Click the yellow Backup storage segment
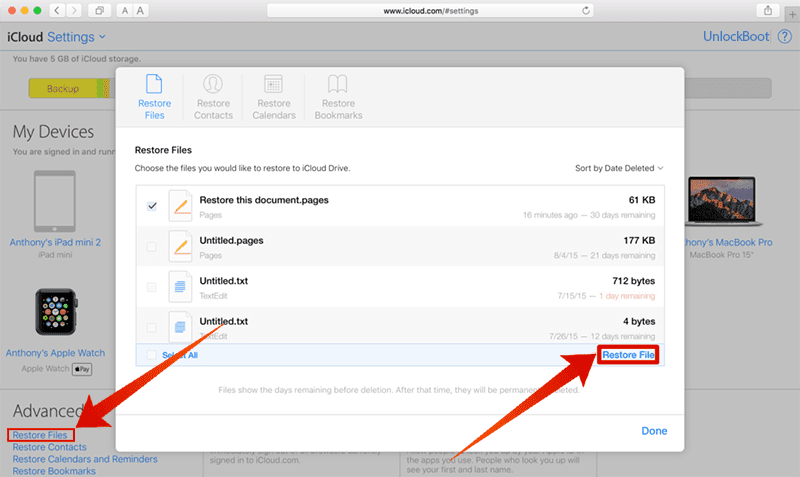This screenshot has height=477, width=800. [x=63, y=88]
